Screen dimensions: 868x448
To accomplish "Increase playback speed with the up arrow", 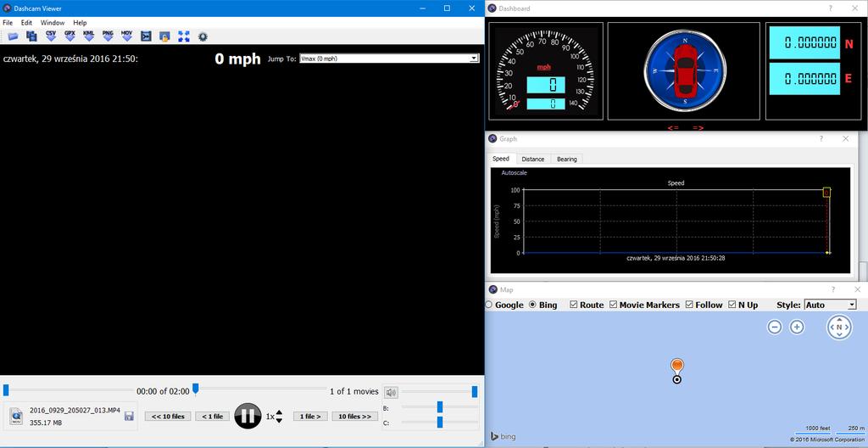I will 279,412.
